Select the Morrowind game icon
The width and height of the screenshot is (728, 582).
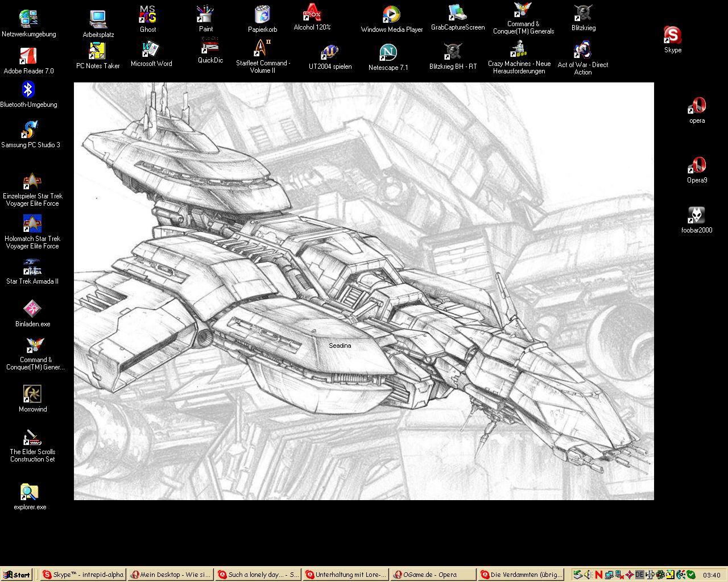coord(32,394)
